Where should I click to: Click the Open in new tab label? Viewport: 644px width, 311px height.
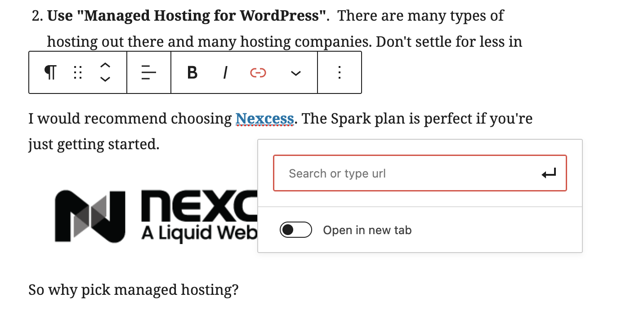tap(367, 230)
